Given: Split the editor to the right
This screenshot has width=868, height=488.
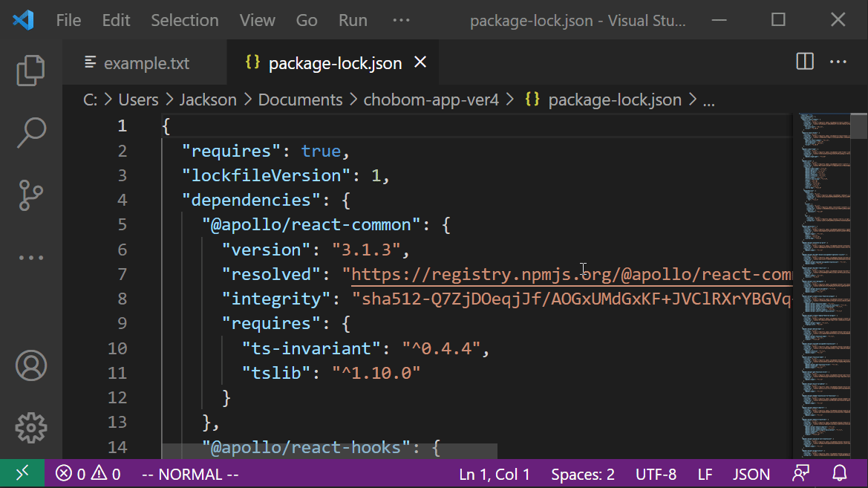Looking at the screenshot, I should [x=804, y=62].
